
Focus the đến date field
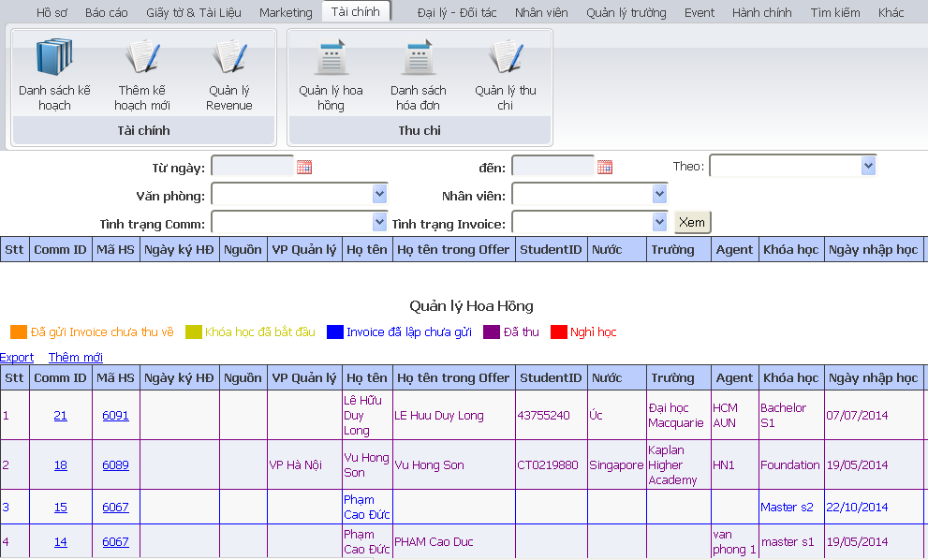(x=552, y=167)
